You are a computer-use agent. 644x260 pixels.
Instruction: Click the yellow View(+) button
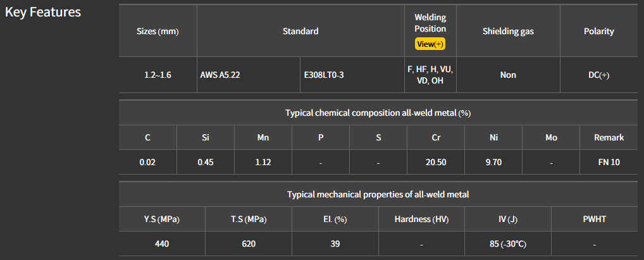click(430, 44)
